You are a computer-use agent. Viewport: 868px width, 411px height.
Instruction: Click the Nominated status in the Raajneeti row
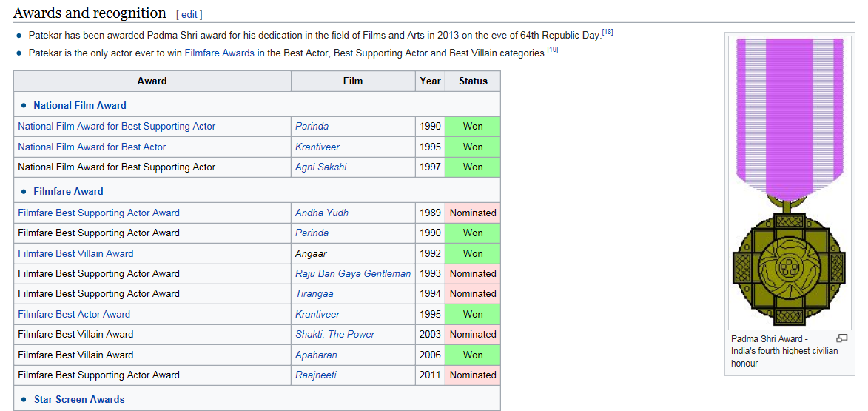474,375
